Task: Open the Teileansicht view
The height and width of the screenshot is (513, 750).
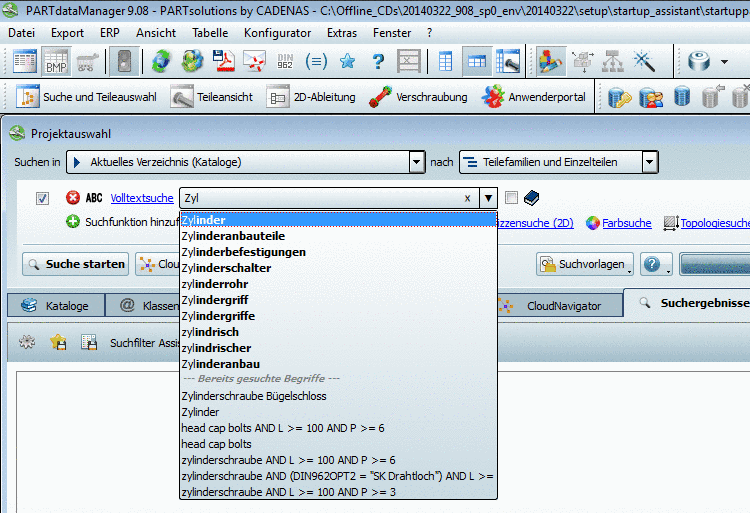Action: (x=212, y=97)
